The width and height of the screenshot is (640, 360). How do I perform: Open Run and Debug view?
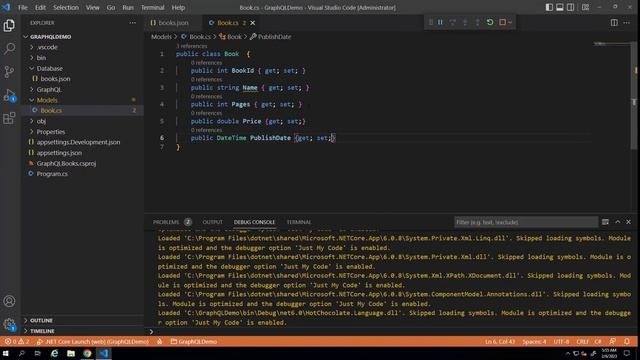pos(9,95)
